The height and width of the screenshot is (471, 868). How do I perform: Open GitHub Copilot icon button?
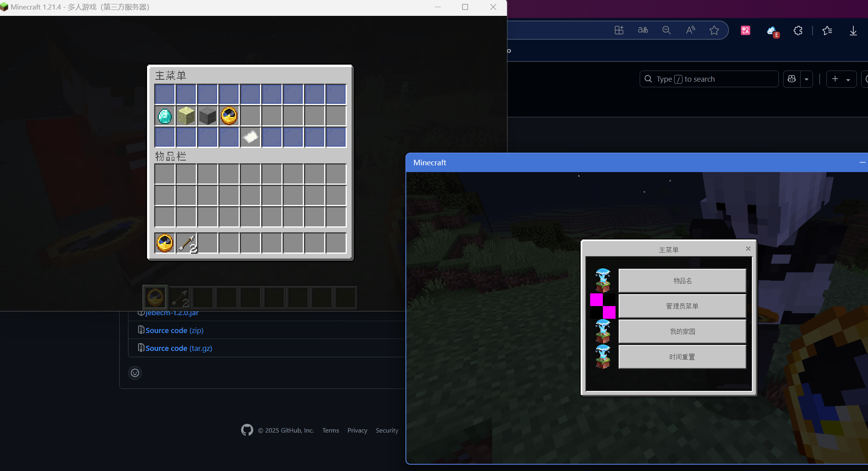pos(792,79)
